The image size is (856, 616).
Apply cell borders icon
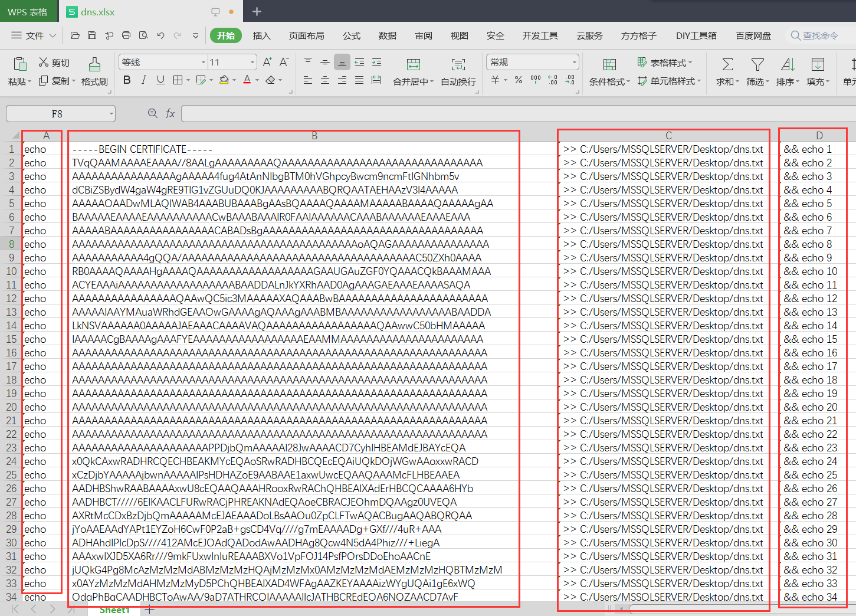(x=178, y=80)
